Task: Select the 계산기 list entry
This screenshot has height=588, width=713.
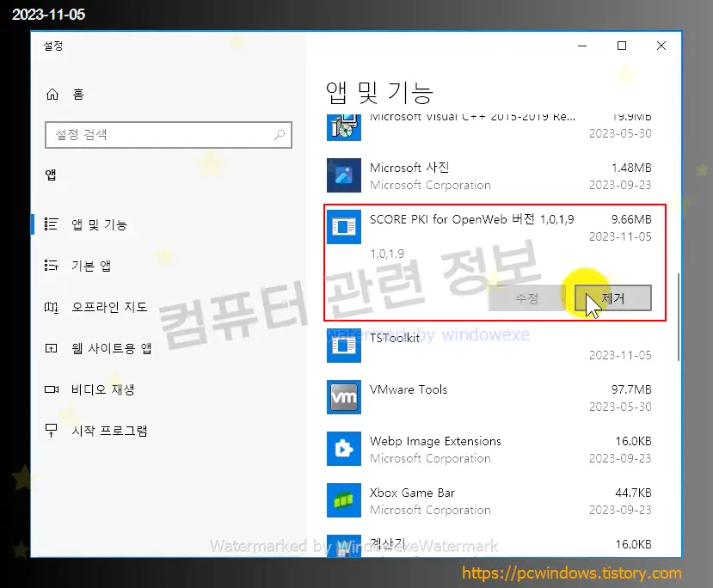Action: (x=489, y=544)
